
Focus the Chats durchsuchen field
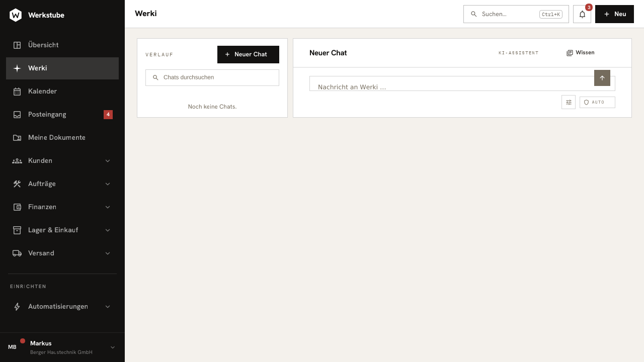point(212,77)
